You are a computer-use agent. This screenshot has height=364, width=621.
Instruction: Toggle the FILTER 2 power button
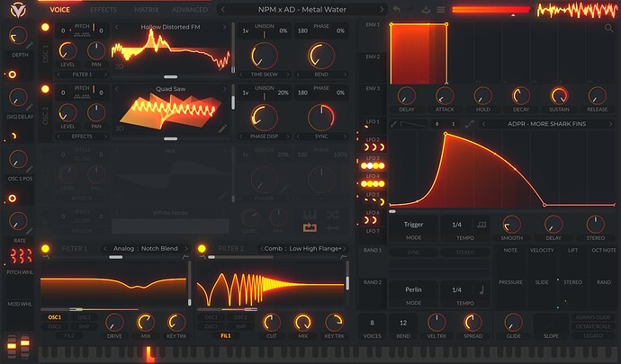(202, 248)
